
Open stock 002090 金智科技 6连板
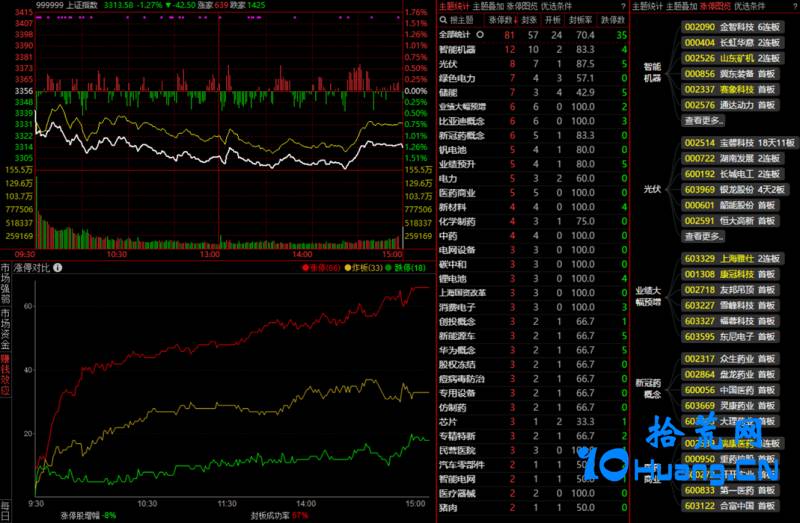point(732,27)
